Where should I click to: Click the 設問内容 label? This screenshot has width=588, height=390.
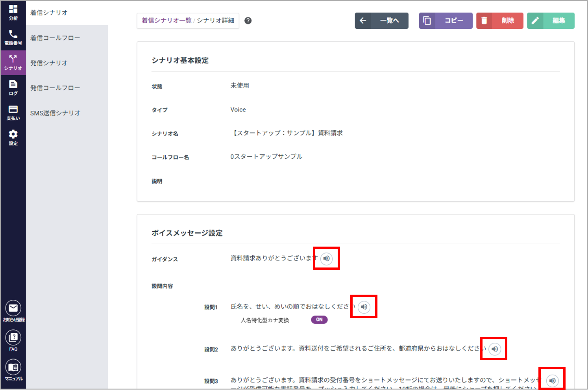[162, 286]
